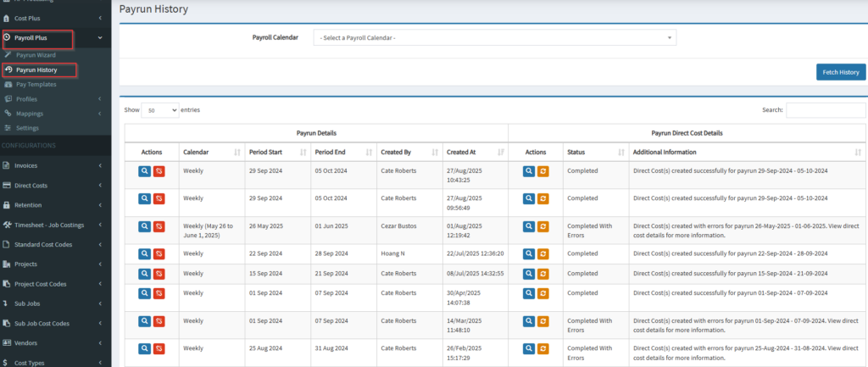Open the Show entries count dropdown
868x367 pixels.
(160, 110)
